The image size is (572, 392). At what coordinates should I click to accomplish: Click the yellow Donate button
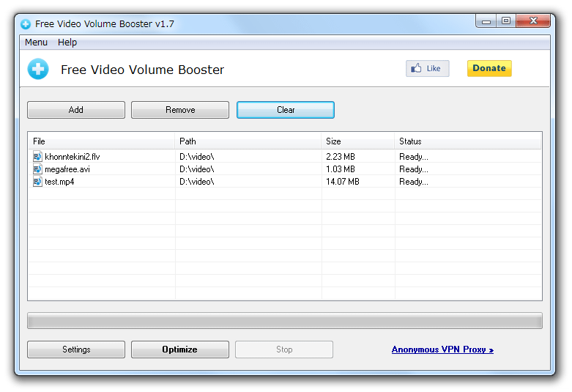pyautogui.click(x=489, y=68)
